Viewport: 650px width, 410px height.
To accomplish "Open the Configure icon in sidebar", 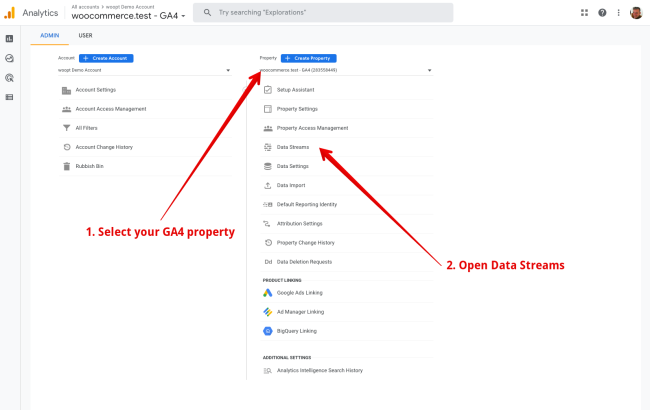I will click(x=9, y=97).
